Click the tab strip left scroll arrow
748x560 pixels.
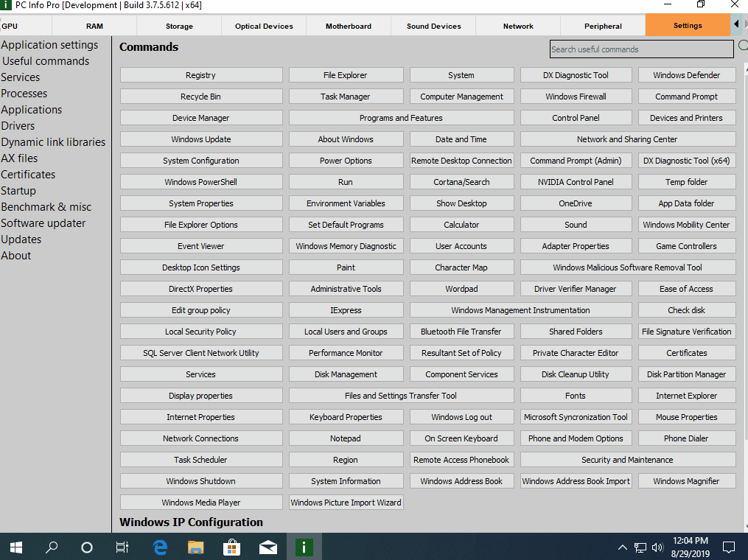(736, 24)
